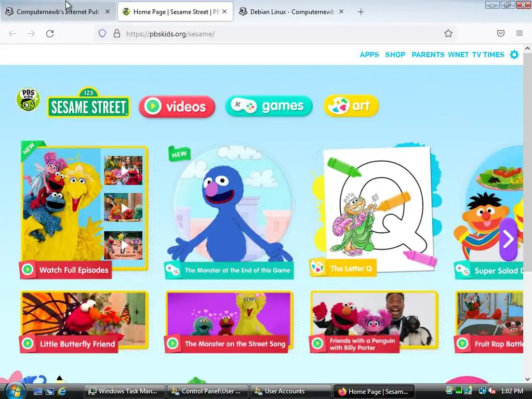Open a new tab with plus button
The width and height of the screenshot is (532, 399).
tap(361, 12)
